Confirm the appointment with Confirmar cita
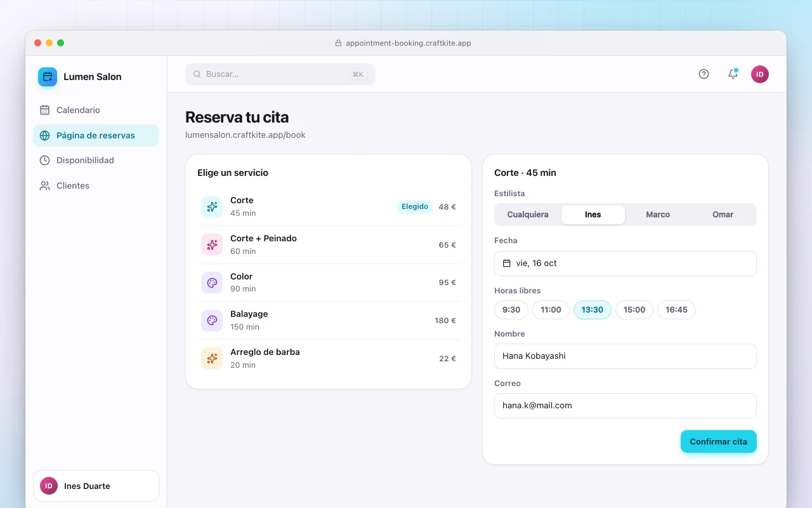Image resolution: width=812 pixels, height=508 pixels. [x=719, y=441]
